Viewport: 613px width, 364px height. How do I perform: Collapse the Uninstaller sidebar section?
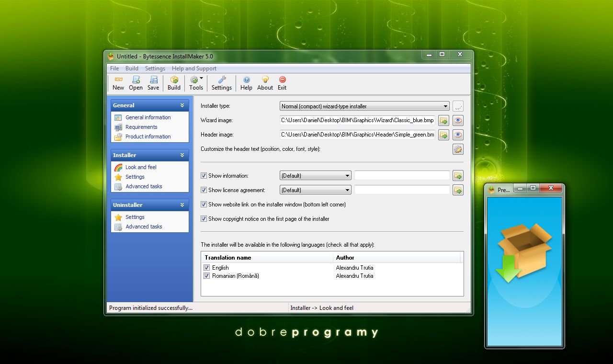click(x=182, y=205)
